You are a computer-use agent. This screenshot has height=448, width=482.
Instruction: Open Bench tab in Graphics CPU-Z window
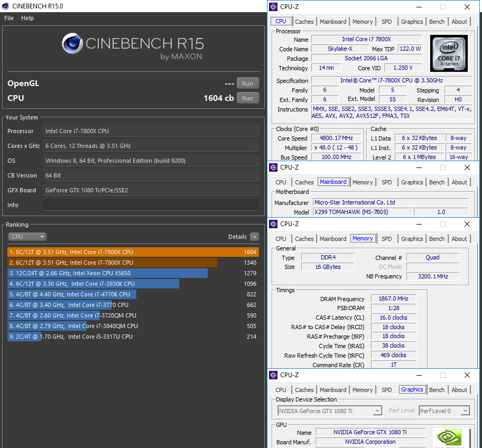click(437, 390)
